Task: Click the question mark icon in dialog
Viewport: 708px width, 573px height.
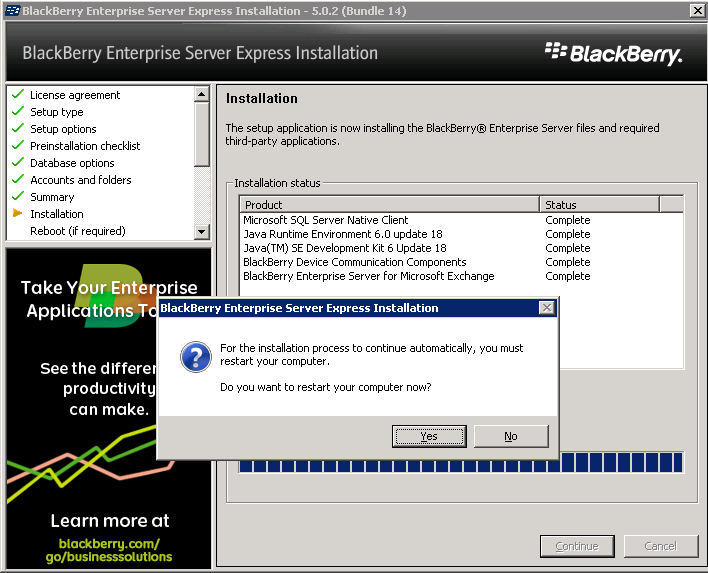Action: [194, 358]
